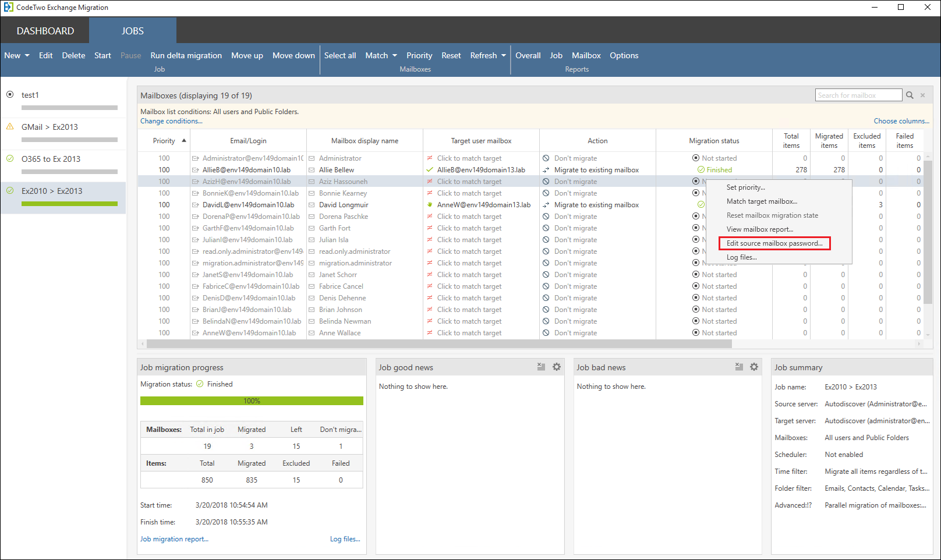Choose Match target mailbox... in context menu
941x560 pixels.
779,201
